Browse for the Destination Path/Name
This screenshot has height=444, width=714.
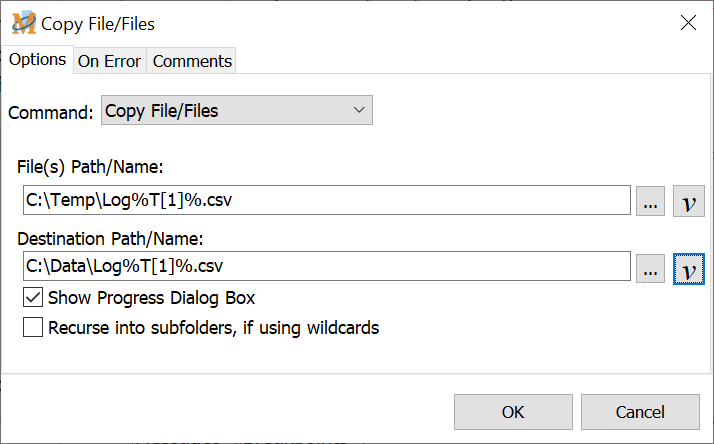click(x=650, y=267)
